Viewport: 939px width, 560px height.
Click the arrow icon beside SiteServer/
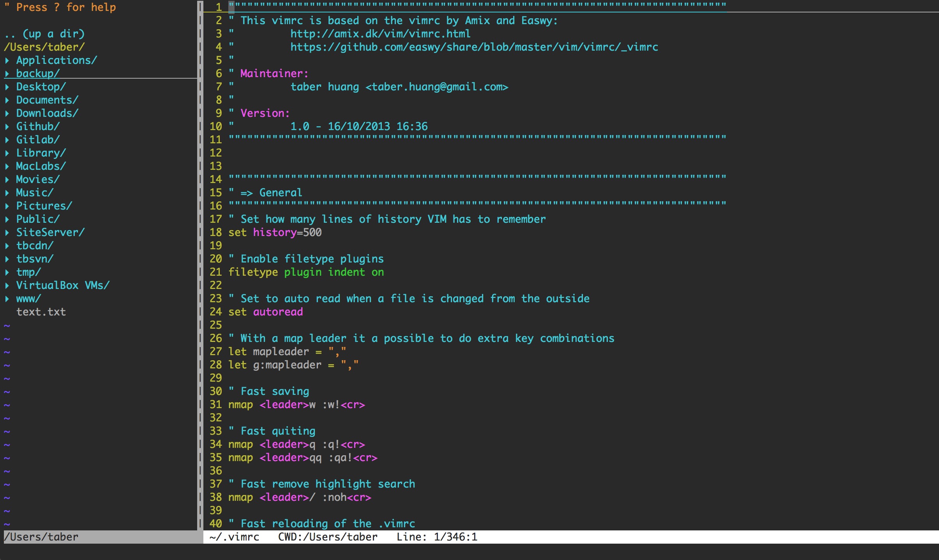(x=7, y=232)
